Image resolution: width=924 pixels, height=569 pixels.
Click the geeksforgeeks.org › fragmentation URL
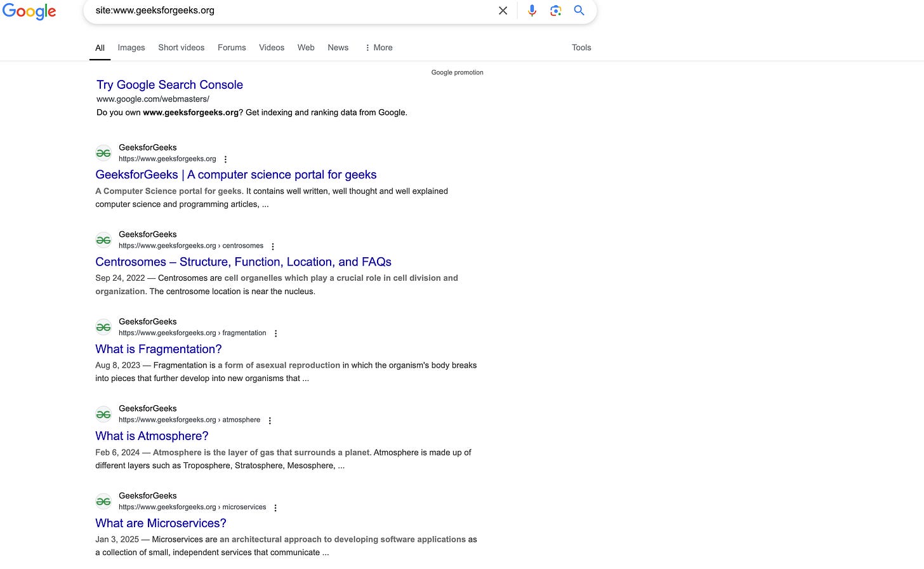pyautogui.click(x=192, y=333)
